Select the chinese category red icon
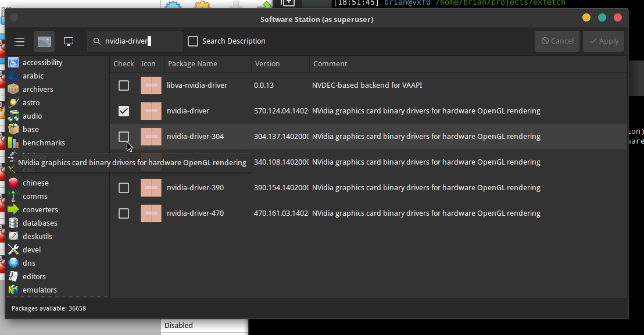Image resolution: width=644 pixels, height=335 pixels. [x=13, y=183]
